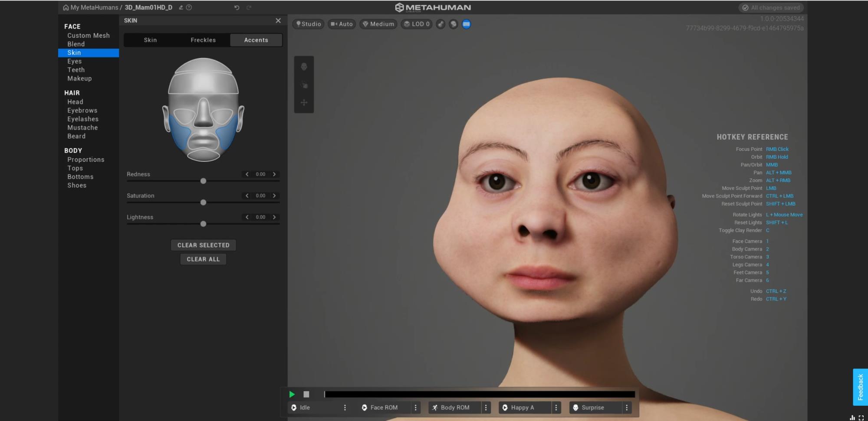The image size is (868, 421).
Task: Select the Move tool cross icon
Action: (x=304, y=103)
